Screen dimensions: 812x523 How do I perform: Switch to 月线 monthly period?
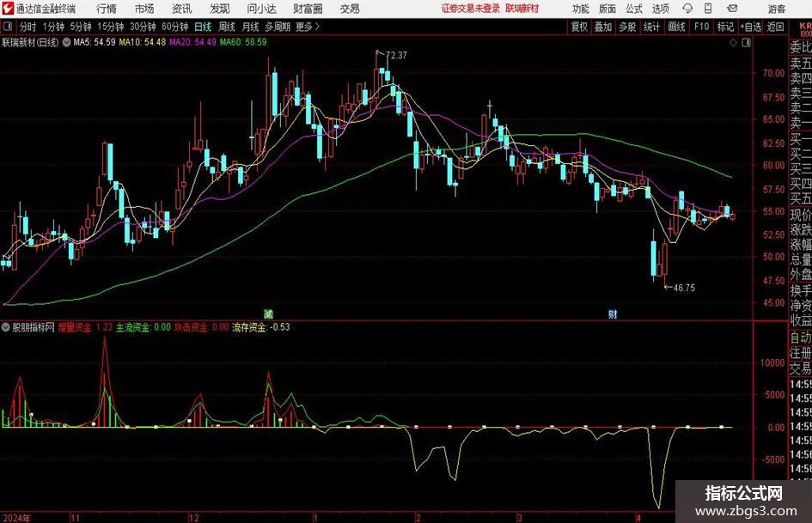(x=250, y=27)
